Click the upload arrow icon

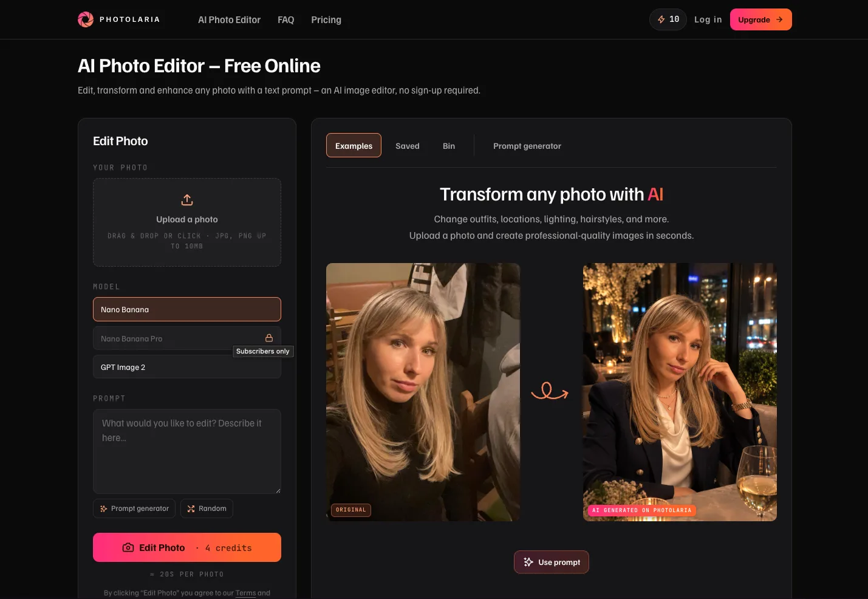point(187,200)
